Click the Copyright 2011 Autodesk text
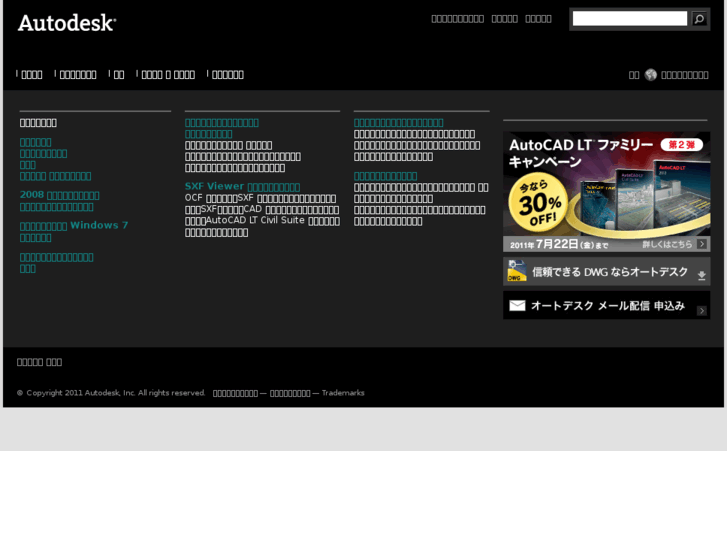 coord(111,393)
